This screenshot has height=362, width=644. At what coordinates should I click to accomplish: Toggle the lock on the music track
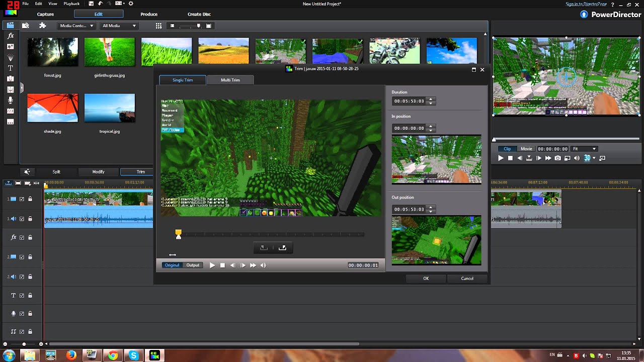tap(30, 332)
